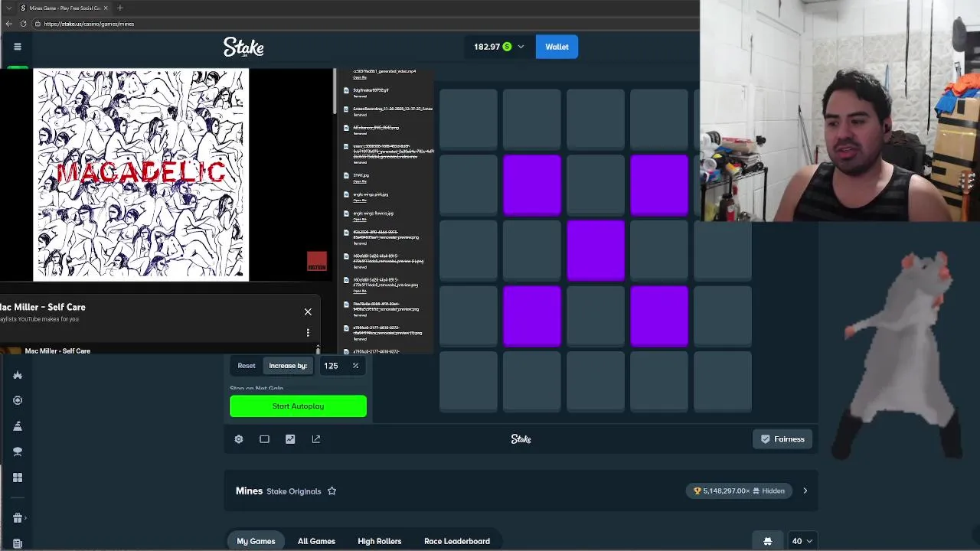Image resolution: width=980 pixels, height=551 pixels.
Task: Click Open file under angle wings pink.jpg
Action: 360,201
